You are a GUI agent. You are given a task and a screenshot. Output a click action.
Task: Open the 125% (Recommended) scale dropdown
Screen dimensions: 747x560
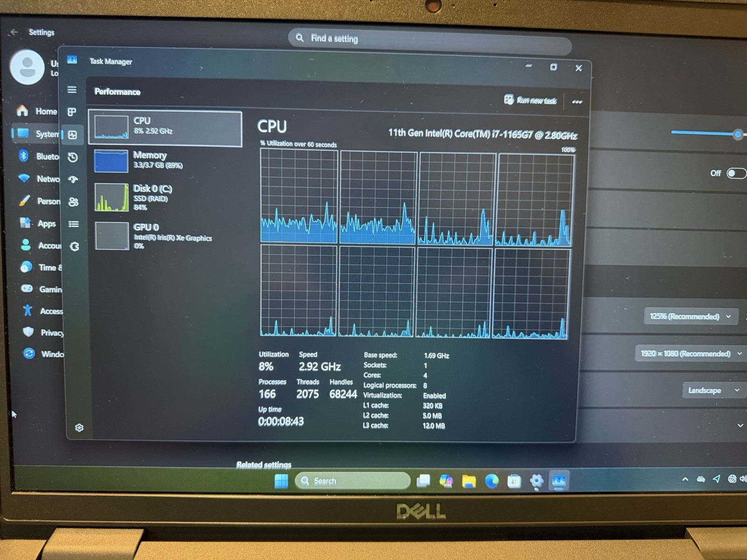coord(691,316)
